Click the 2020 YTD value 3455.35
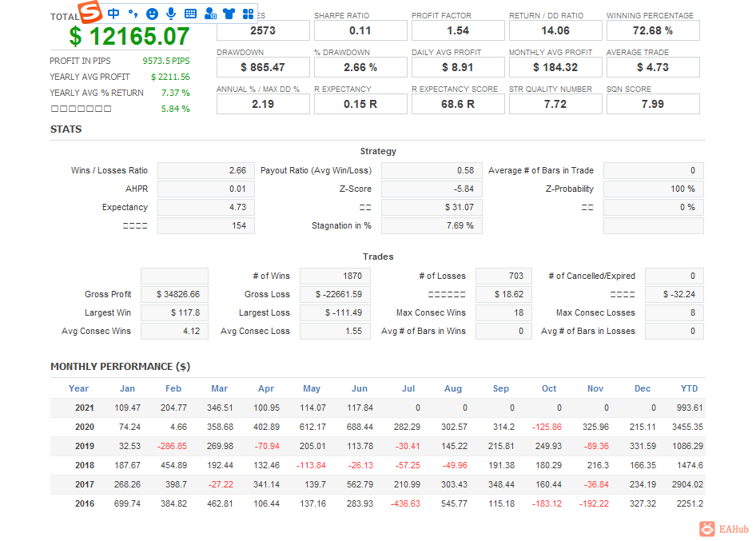 [x=687, y=427]
